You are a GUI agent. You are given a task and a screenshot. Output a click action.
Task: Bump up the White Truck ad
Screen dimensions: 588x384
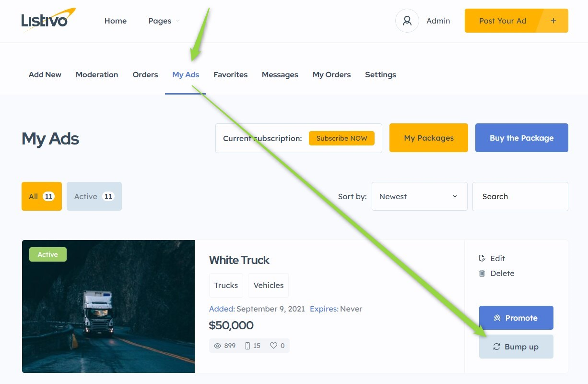[x=516, y=347]
